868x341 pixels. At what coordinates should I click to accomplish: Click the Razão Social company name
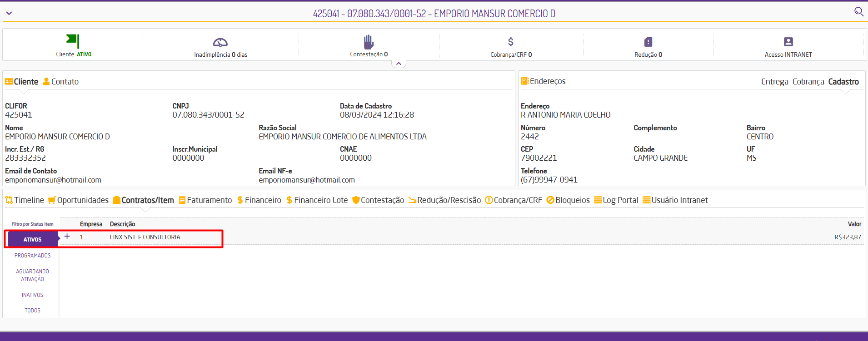tap(343, 137)
